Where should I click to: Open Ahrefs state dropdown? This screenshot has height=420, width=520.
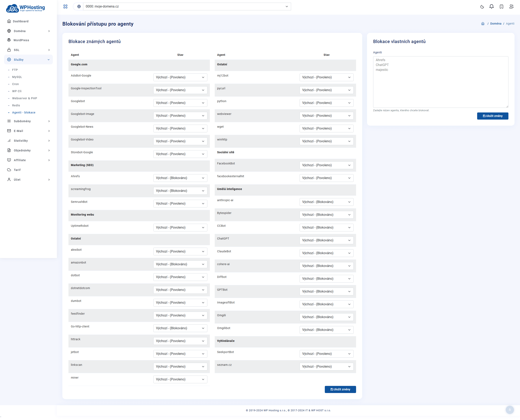180,178
